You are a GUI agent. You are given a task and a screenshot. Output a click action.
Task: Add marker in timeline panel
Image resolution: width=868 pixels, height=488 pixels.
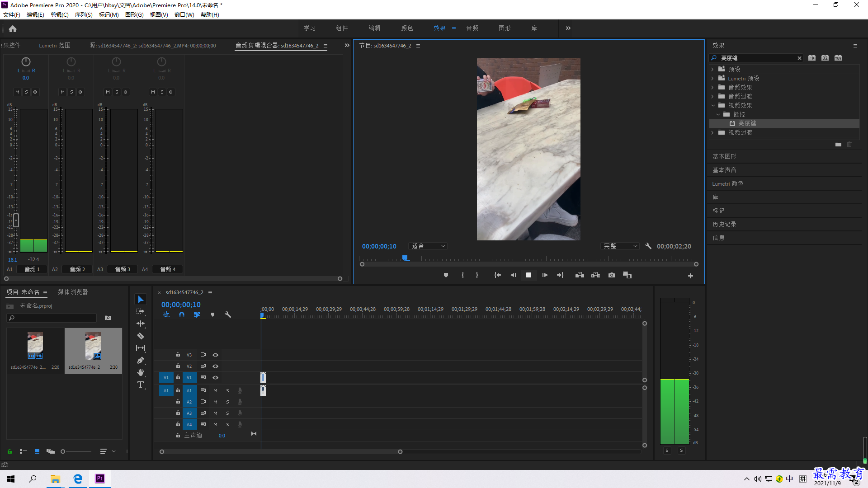[x=212, y=314]
